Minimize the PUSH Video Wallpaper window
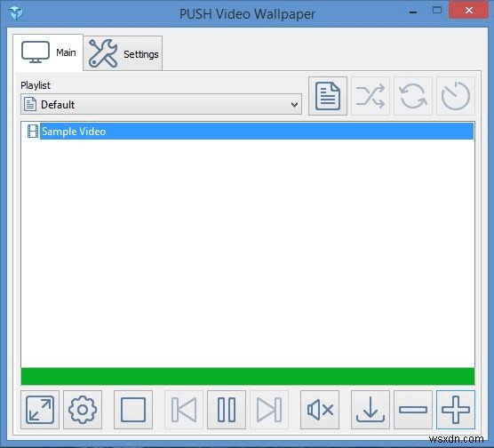Viewport: 494px width, 448px height. pos(413,12)
